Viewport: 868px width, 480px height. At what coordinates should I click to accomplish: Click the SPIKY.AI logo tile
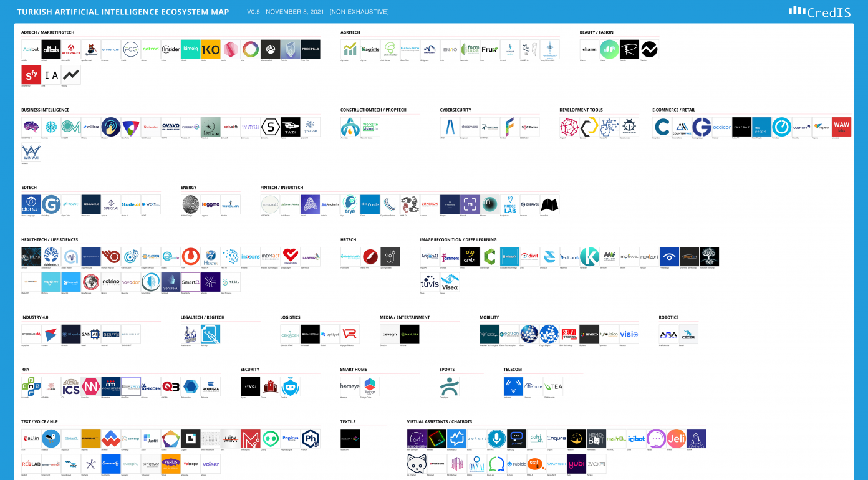pos(111,204)
